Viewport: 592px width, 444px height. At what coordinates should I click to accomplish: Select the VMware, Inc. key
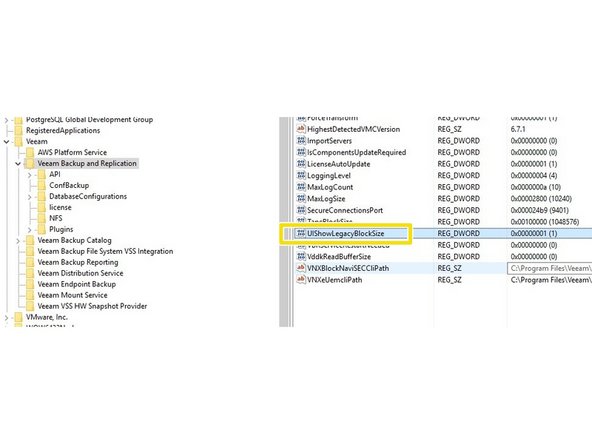tap(46, 317)
